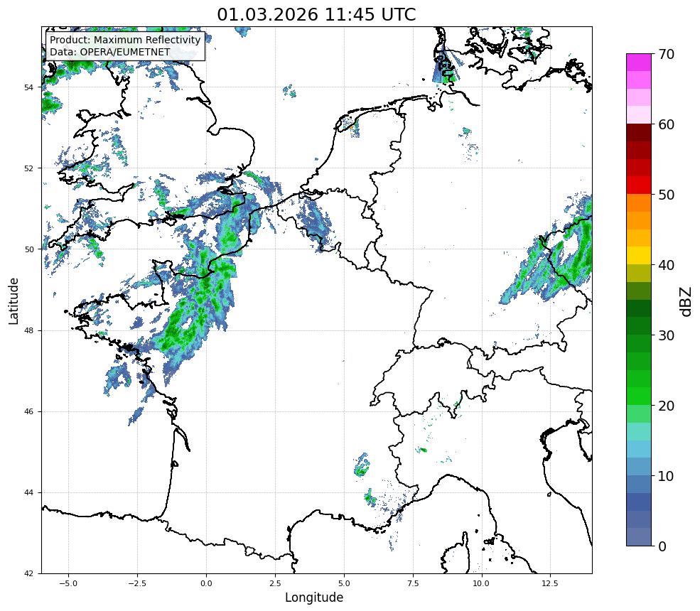Viewport: 700px width, 611px height.
Task: Click the longitude tick label 5.0
Action: [x=344, y=583]
